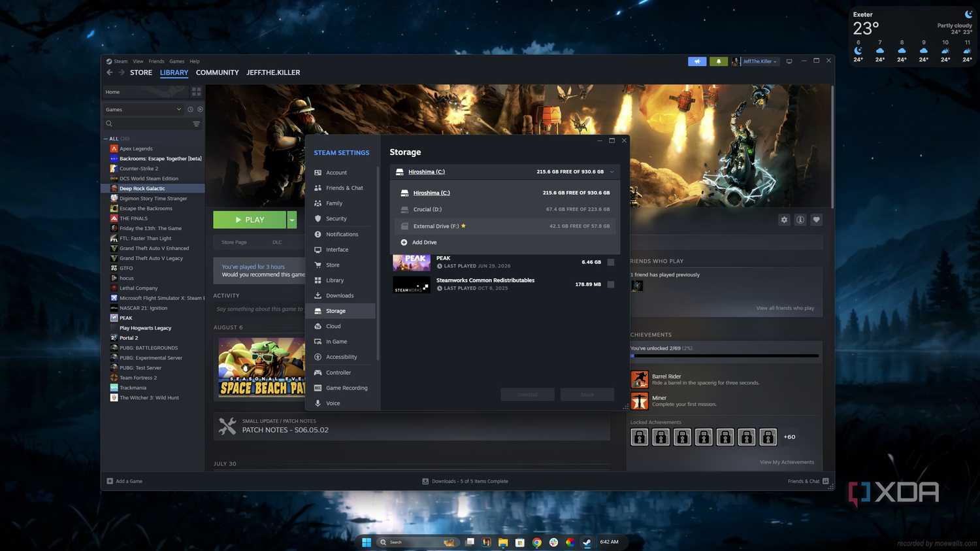Click the Library grid icon in settings

[318, 280]
